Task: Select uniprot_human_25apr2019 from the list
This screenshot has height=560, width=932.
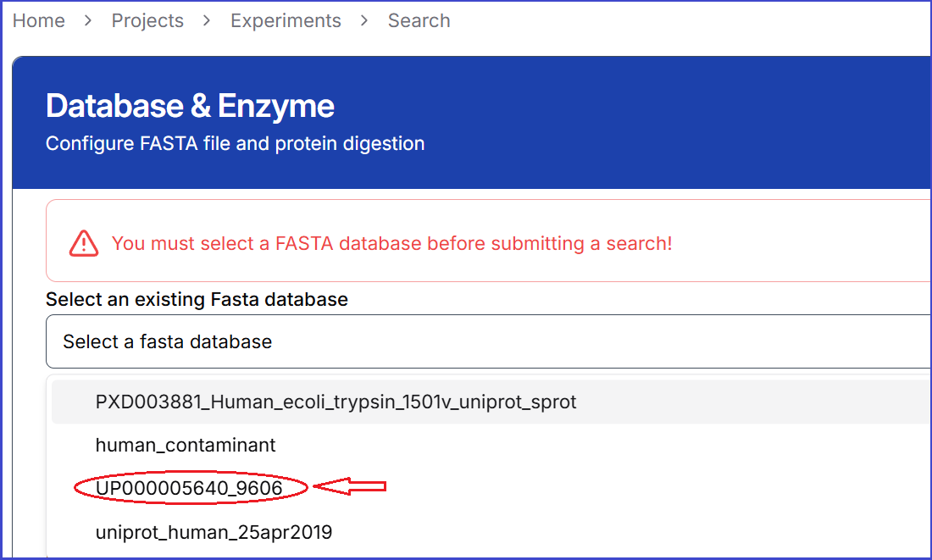Action: click(x=214, y=532)
